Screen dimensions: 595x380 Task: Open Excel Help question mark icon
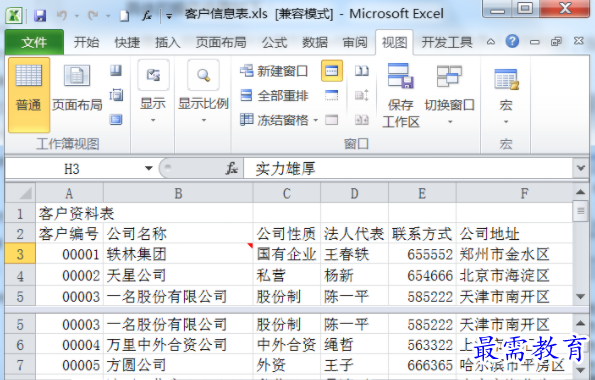(x=512, y=41)
